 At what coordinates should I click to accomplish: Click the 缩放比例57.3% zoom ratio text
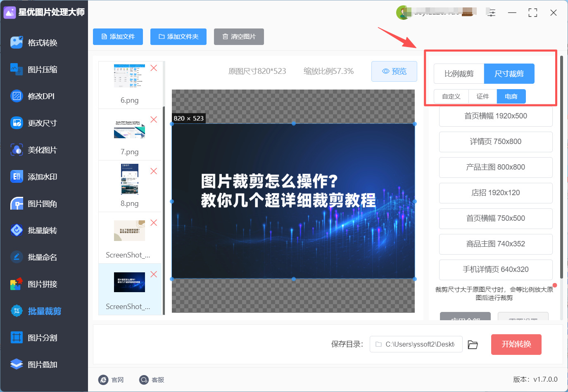[x=329, y=71]
